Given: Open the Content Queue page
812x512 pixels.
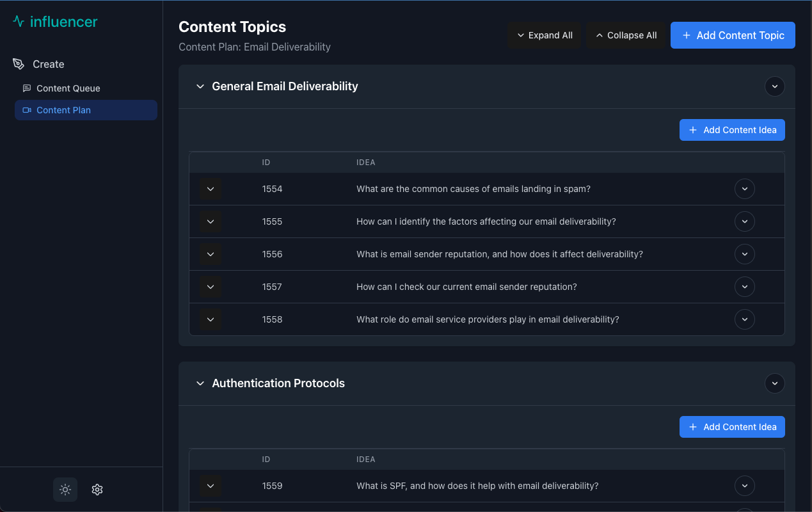Looking at the screenshot, I should point(68,88).
